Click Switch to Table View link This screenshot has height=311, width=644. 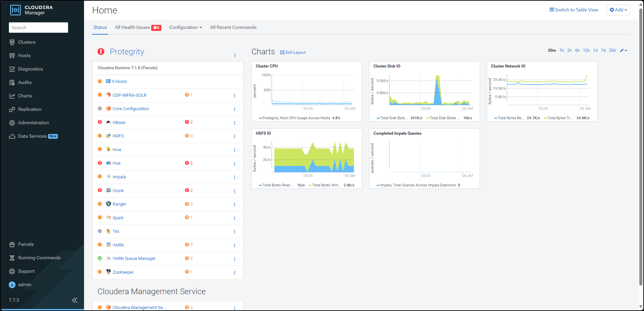click(x=574, y=10)
